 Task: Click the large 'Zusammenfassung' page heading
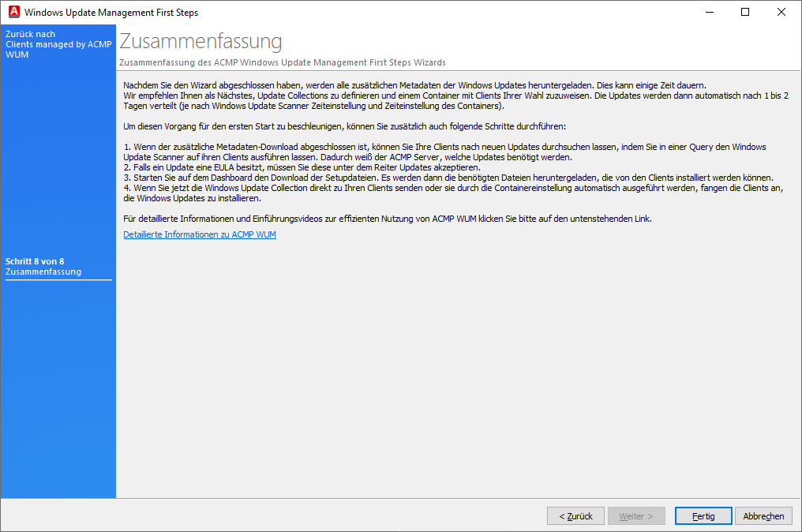(200, 41)
